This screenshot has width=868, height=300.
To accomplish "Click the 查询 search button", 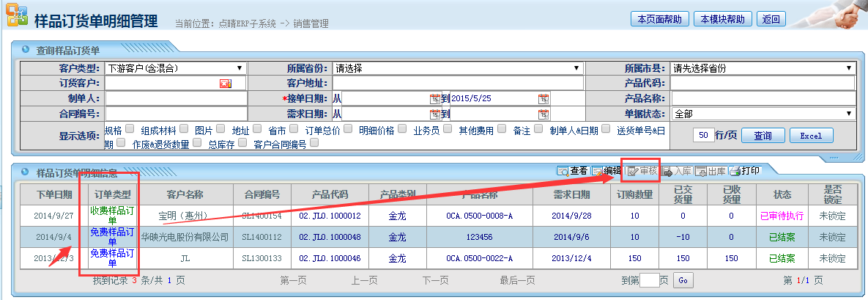I will point(763,136).
